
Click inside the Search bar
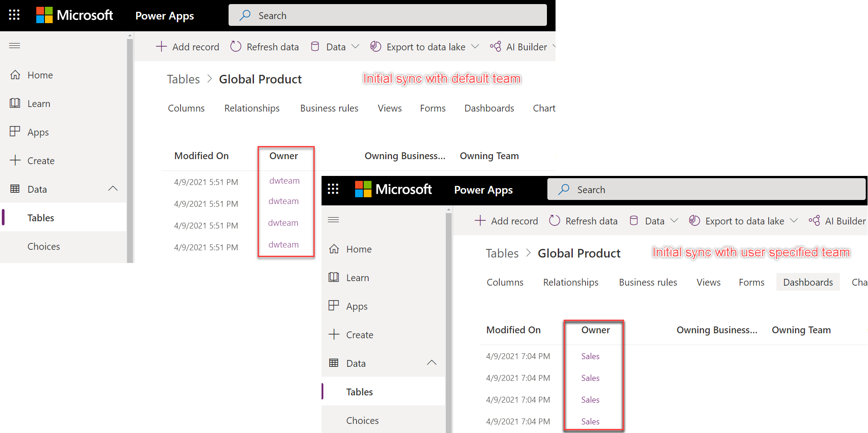click(x=388, y=15)
